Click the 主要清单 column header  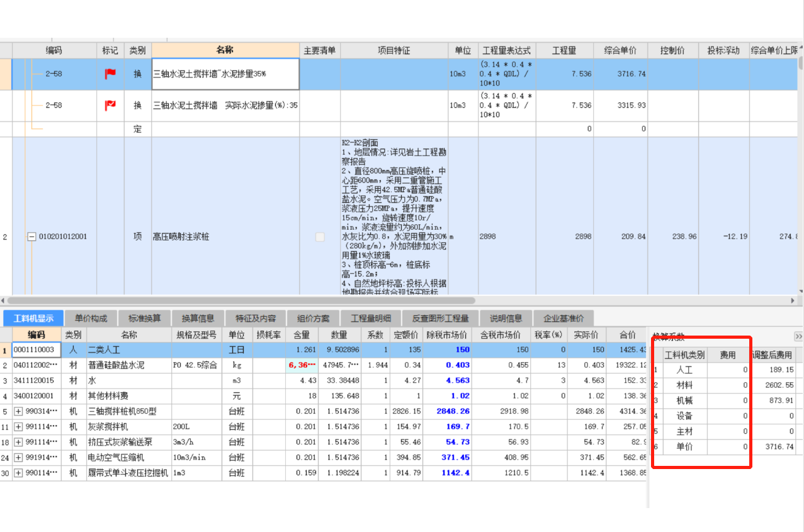[320, 50]
